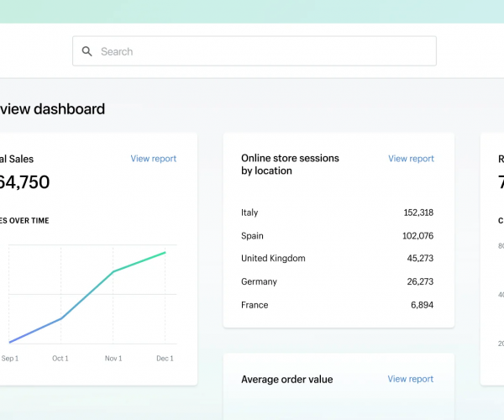Screen dimensions: 504x420
Task: Select the United Kingdom row
Action: 337,259
